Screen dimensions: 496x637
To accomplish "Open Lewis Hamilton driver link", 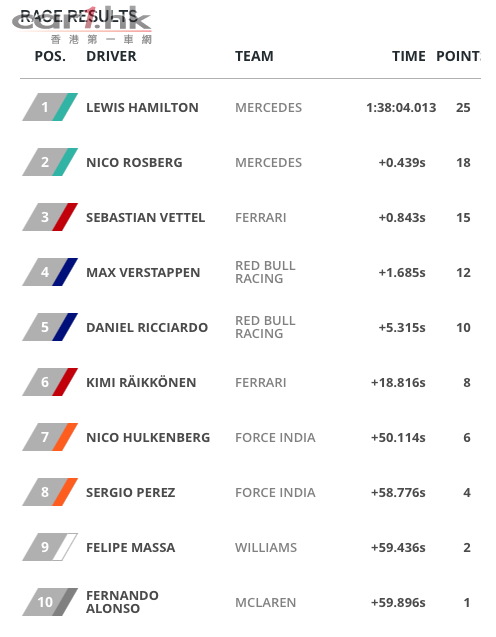I will (142, 108).
